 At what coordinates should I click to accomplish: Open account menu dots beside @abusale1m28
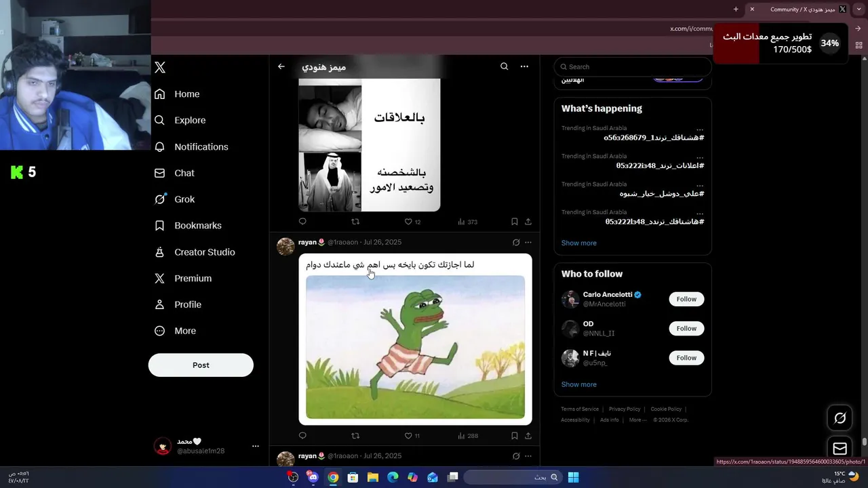256,446
